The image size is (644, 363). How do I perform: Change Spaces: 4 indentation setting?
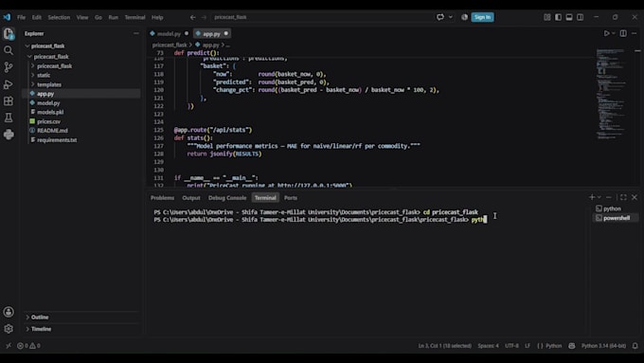488,346
